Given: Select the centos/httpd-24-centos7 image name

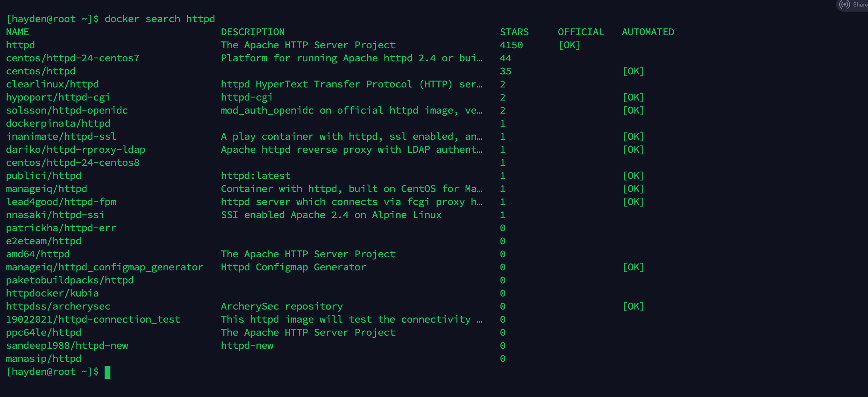Looking at the screenshot, I should coord(73,58).
